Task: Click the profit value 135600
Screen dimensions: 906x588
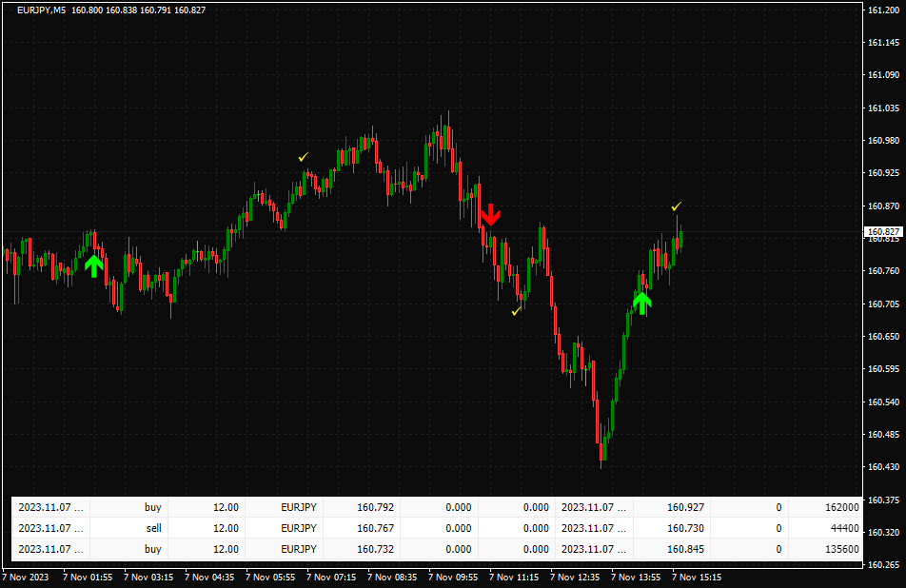Action: point(842,549)
